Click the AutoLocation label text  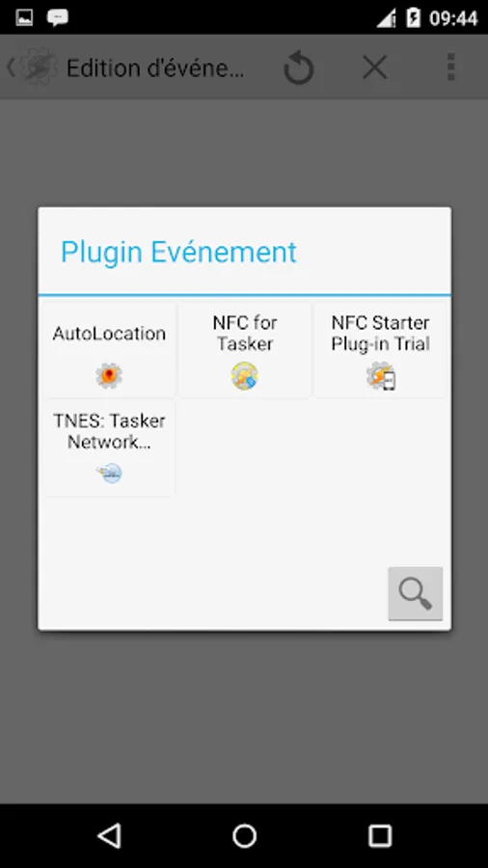tap(109, 334)
